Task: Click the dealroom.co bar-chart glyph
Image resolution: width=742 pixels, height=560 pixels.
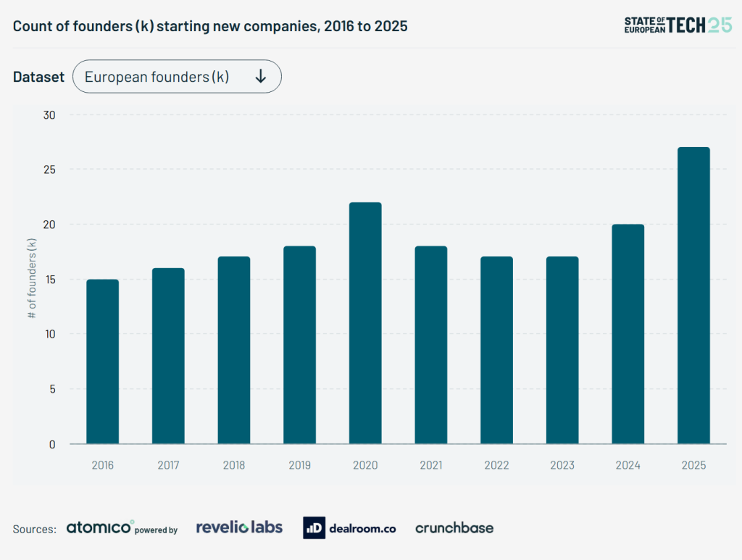Action: point(311,527)
